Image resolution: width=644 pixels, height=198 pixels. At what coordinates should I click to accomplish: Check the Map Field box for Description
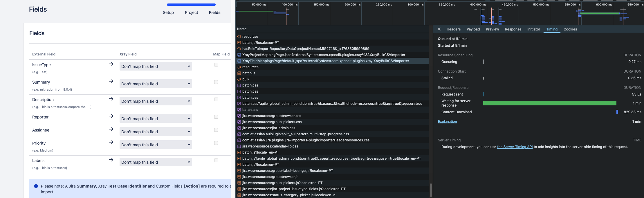[216, 100]
